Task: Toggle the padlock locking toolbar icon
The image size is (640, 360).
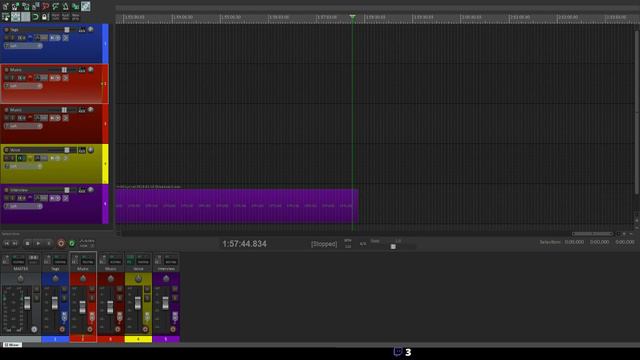Action: 45,17
